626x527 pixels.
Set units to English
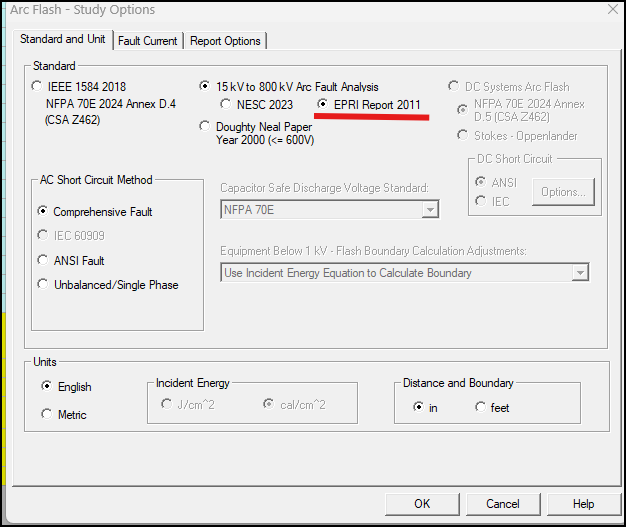47,387
